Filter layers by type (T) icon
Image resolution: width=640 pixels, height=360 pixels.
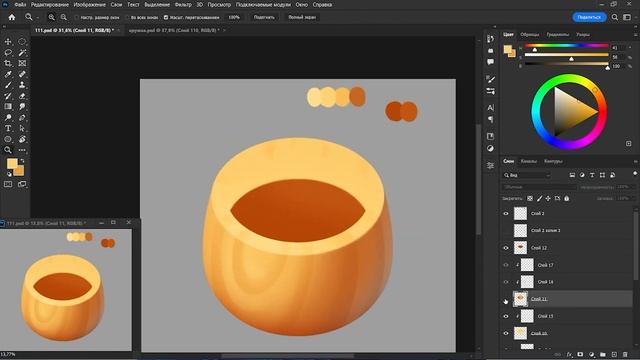592,175
